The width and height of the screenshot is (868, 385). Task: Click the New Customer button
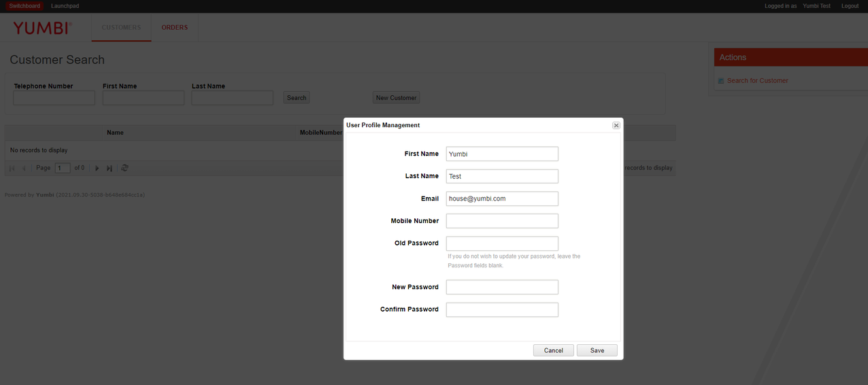click(x=396, y=98)
